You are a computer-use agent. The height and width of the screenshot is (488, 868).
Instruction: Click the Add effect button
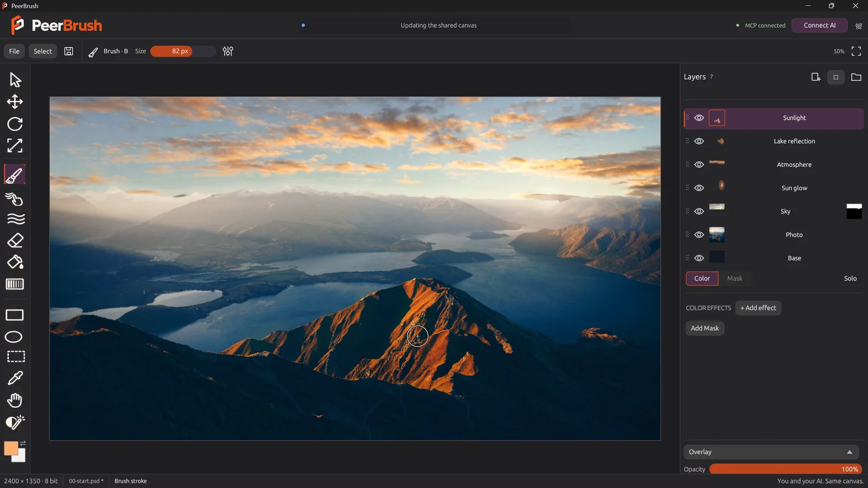tap(758, 308)
